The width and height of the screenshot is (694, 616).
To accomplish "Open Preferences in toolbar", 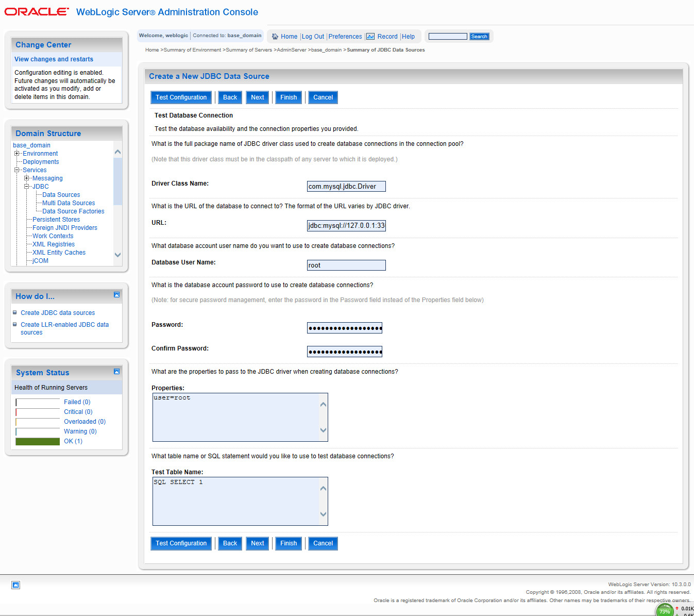I will tap(345, 37).
